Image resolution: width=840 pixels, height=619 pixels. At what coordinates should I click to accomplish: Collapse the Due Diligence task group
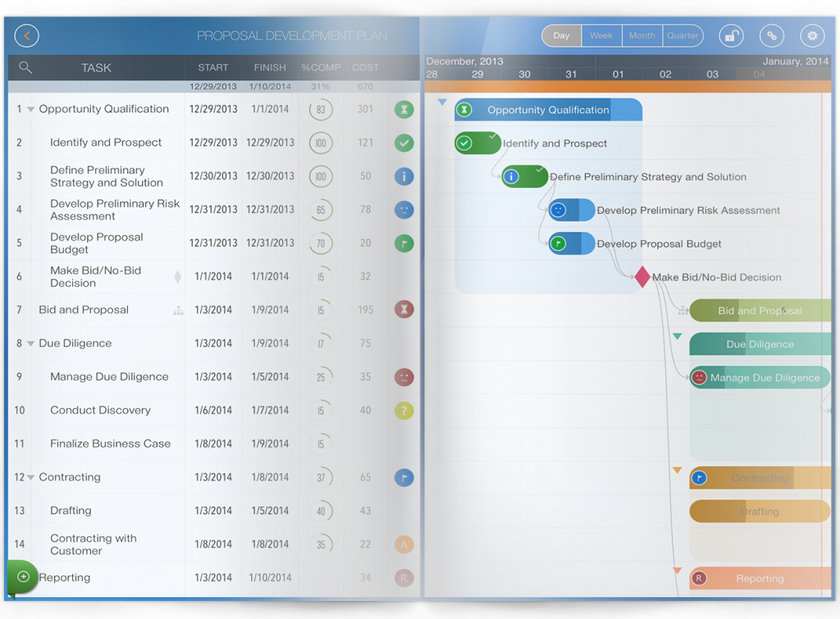click(30, 344)
